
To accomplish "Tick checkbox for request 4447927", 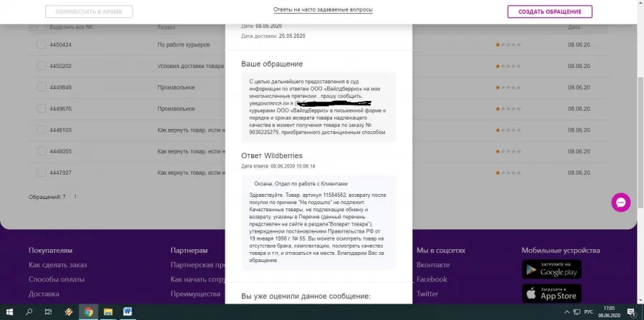I will tap(41, 173).
